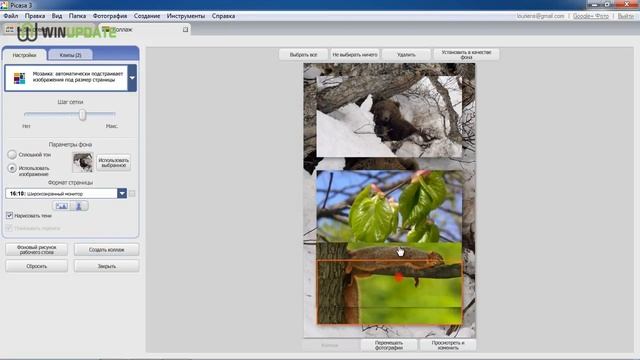Click the background image thumbnail preview

coord(83,162)
